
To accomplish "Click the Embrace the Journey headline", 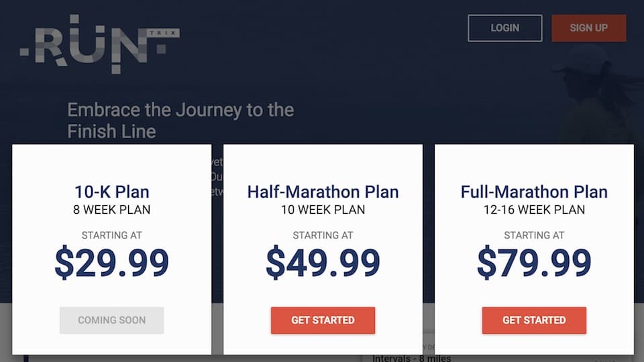I will coord(180,121).
